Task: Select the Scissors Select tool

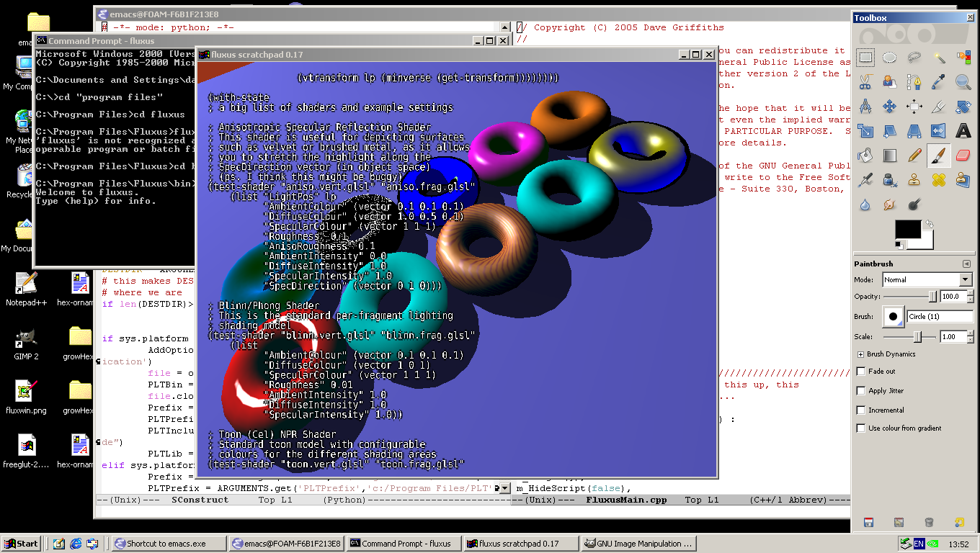Action: tap(865, 82)
